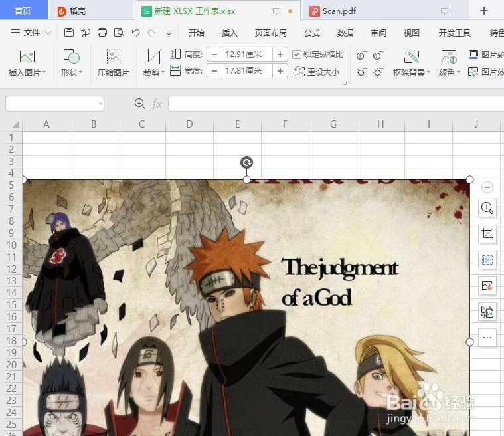This screenshot has width=504, height=436.
Task: Select the 裁剪 crop tool
Action: pos(153,56)
